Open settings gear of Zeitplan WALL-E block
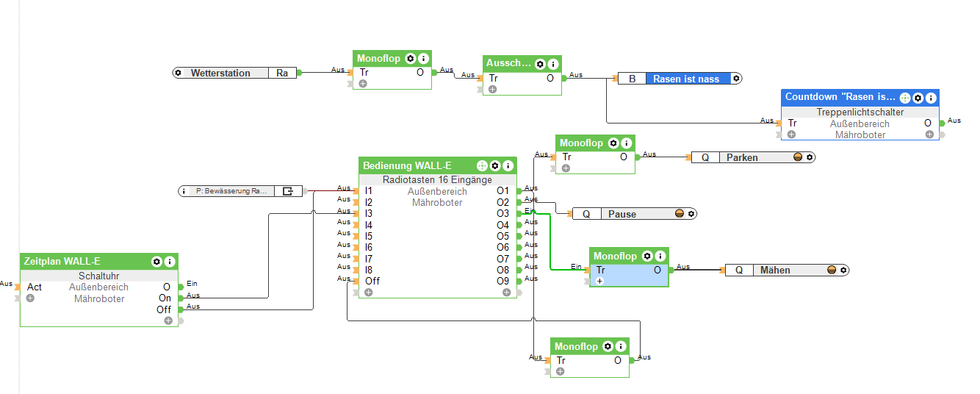Viewport: 980px width, 394px height. [x=156, y=261]
